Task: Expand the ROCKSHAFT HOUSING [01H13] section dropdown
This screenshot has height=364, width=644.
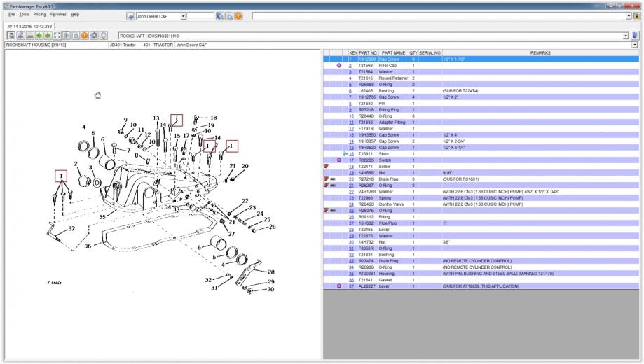Action: coord(626,35)
